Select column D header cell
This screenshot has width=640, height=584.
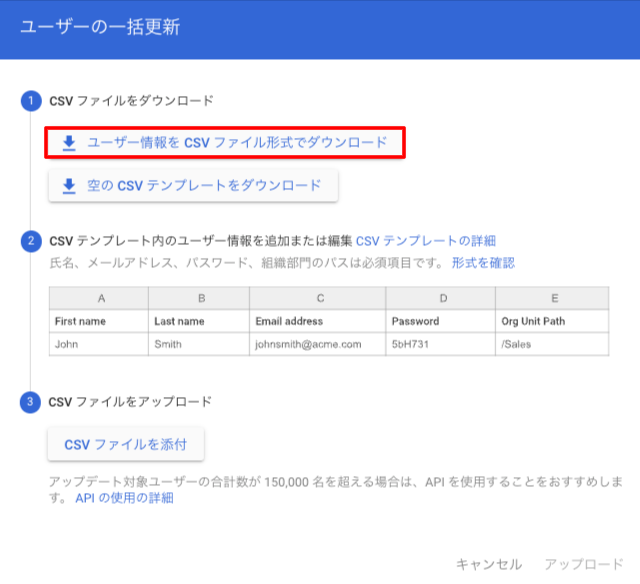tap(441, 298)
